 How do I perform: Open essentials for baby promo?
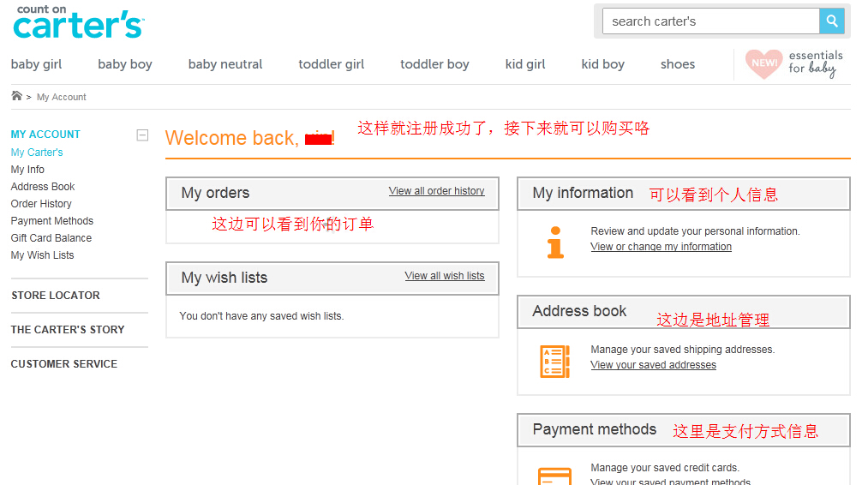(x=794, y=63)
